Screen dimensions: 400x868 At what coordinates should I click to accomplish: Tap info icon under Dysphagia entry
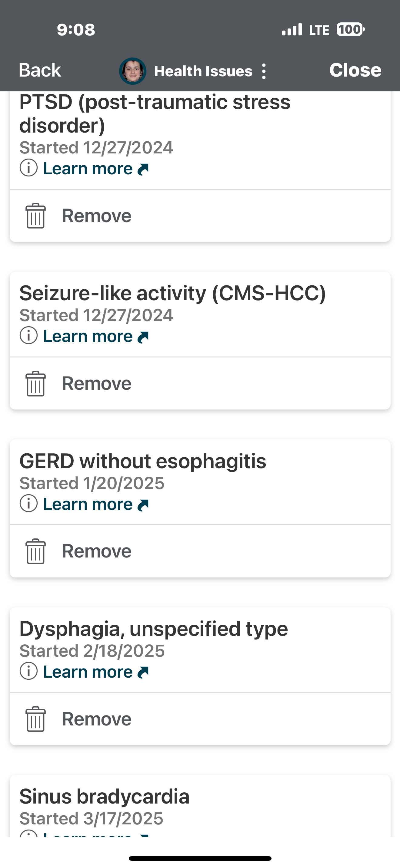pyautogui.click(x=29, y=671)
